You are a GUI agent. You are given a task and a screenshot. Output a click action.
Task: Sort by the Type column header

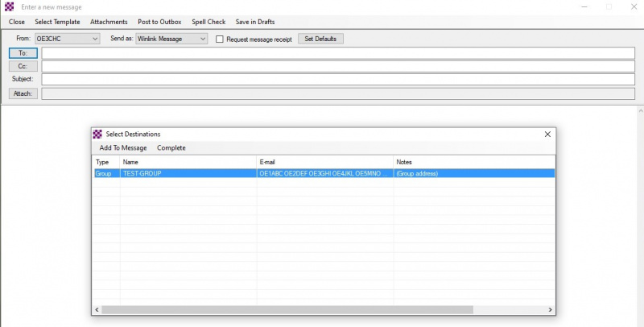[106, 162]
